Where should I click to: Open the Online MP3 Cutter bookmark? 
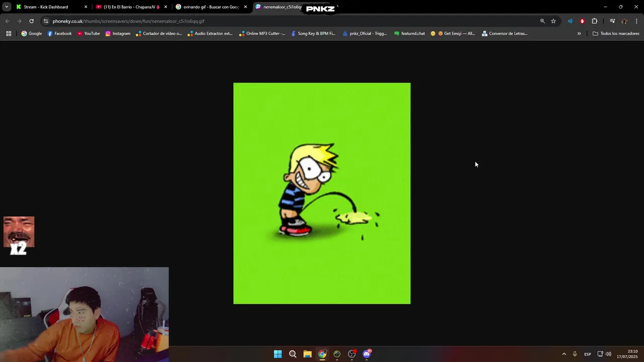point(262,34)
